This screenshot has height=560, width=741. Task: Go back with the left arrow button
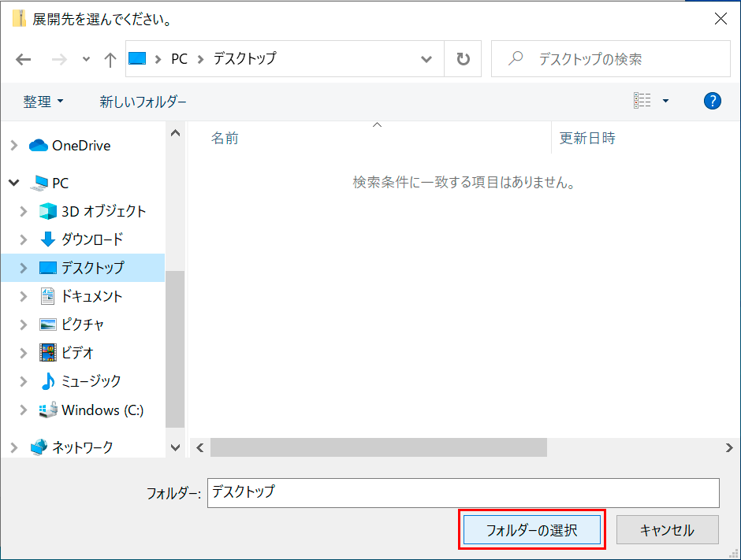(x=23, y=60)
